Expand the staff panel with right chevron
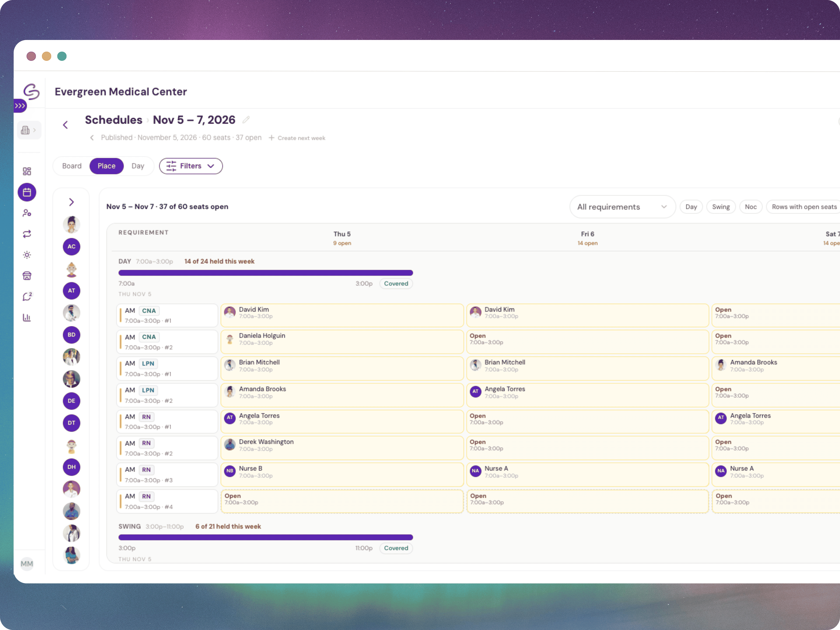 [71, 202]
